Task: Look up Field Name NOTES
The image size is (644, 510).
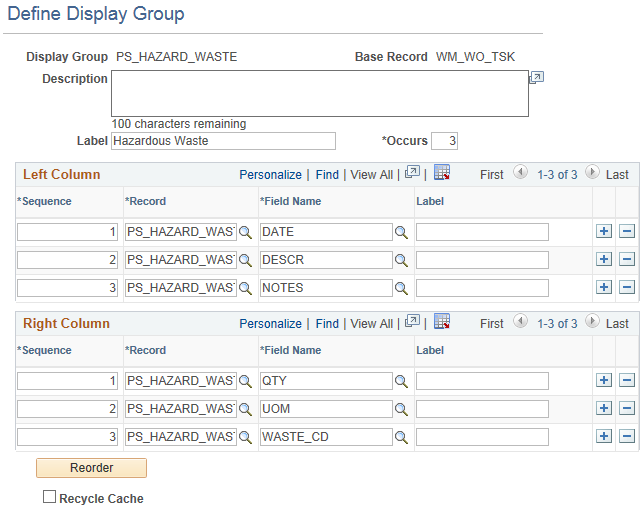Action: [401, 288]
